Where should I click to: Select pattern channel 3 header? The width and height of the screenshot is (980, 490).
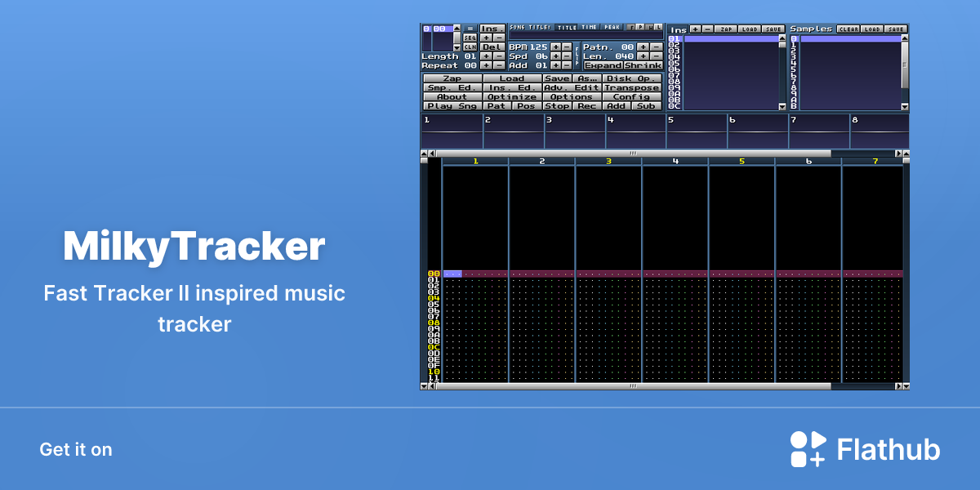click(x=608, y=162)
